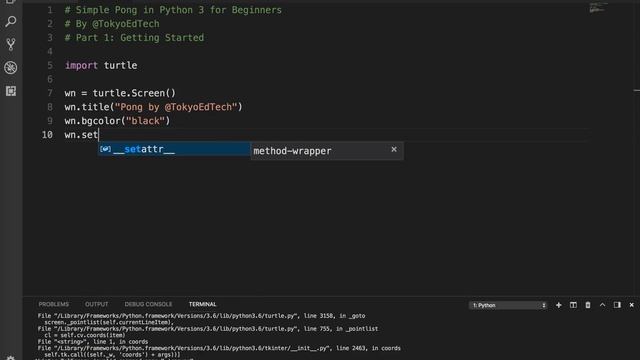The width and height of the screenshot is (640, 360).
Task: Switch to the TERMINAL tab
Action: [202, 304]
